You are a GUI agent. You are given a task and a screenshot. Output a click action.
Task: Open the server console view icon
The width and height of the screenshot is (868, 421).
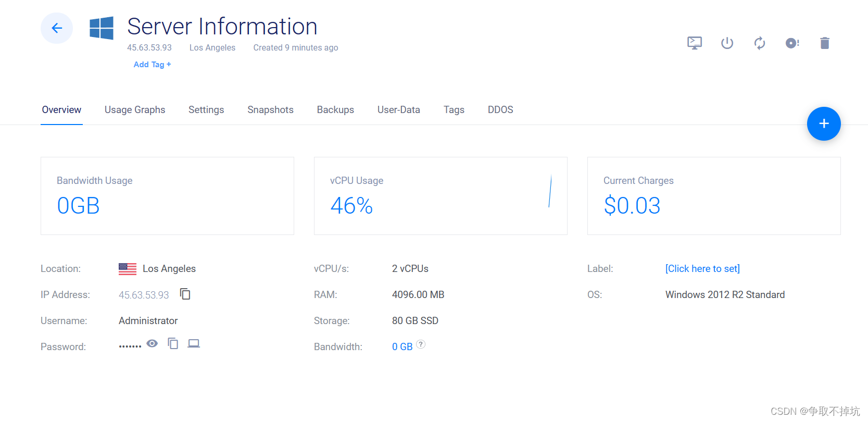(x=694, y=43)
